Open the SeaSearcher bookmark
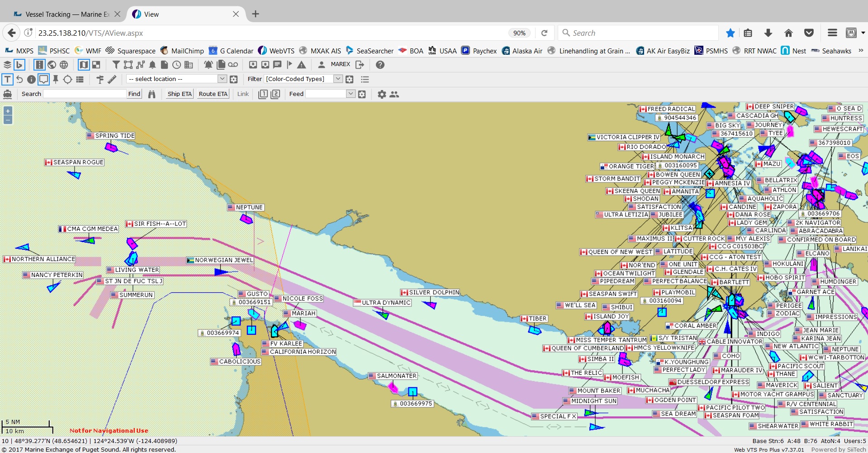Viewport: 868px width, 453px height. (370, 51)
